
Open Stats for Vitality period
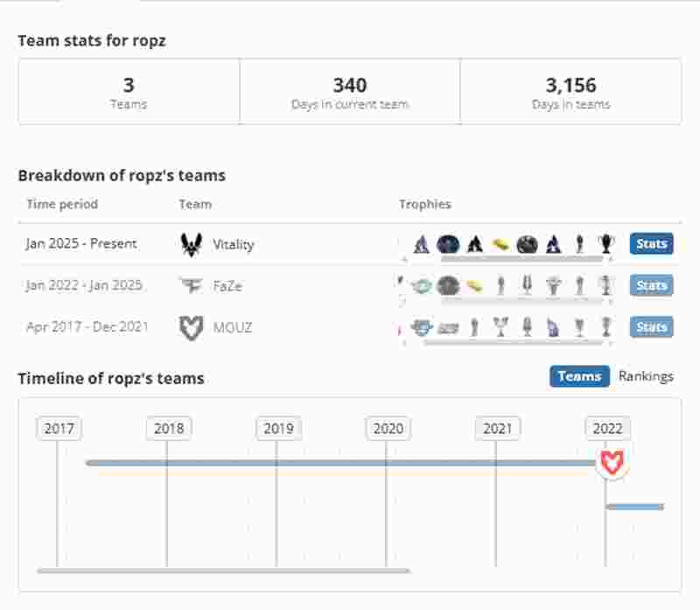[651, 244]
